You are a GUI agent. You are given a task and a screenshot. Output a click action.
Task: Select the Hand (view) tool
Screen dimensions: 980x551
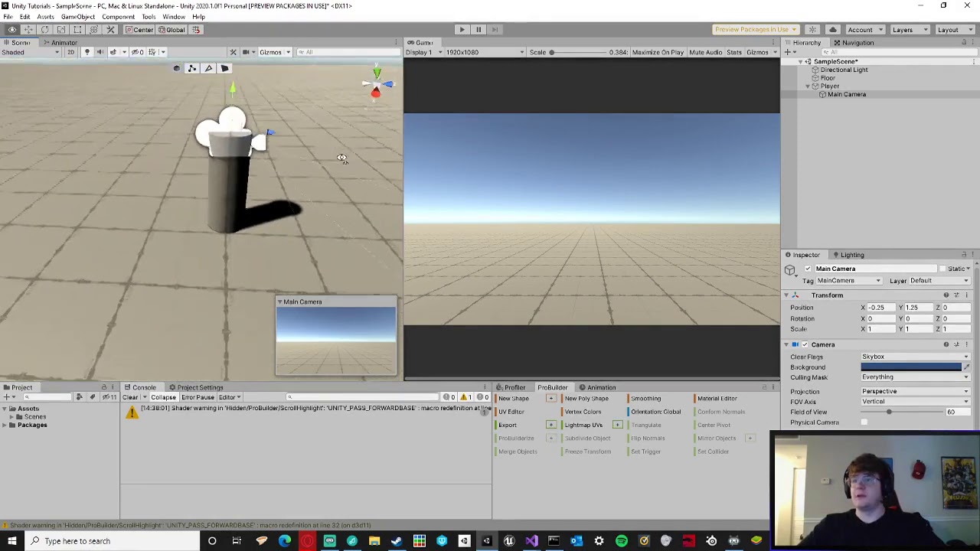click(x=12, y=29)
